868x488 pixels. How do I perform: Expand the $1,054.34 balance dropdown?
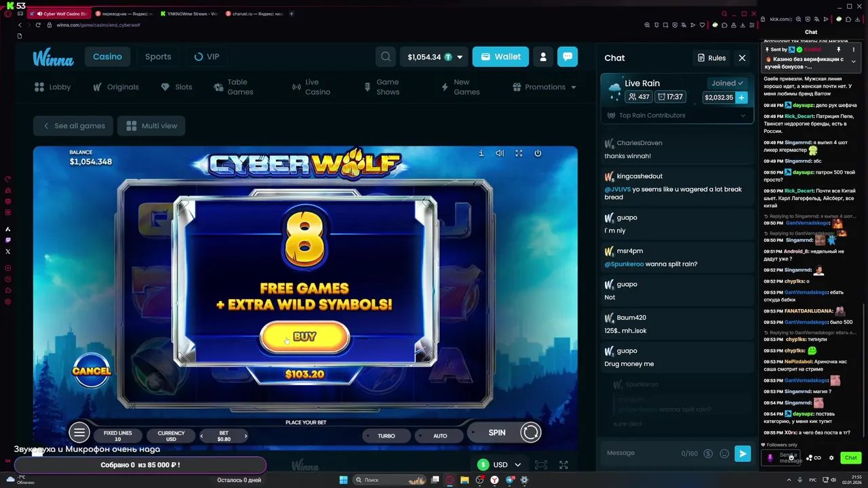coord(460,57)
